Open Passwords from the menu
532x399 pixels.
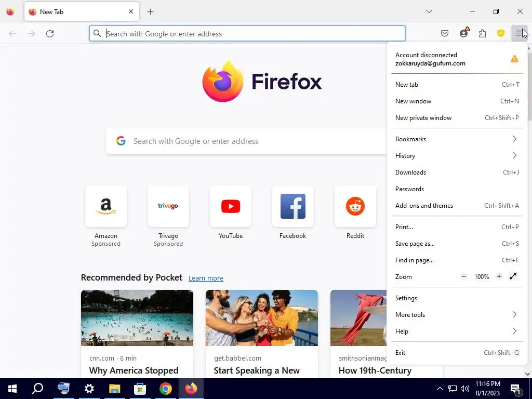457,189
